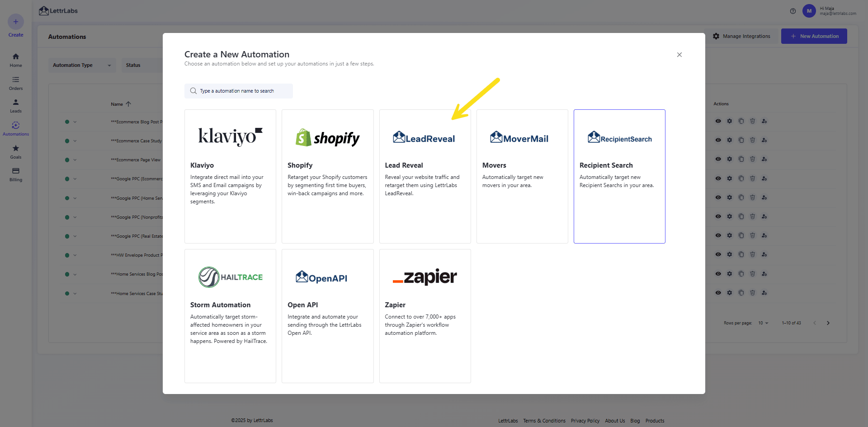Image resolution: width=868 pixels, height=427 pixels.
Task: Open the Maja user avatar menu
Action: tap(809, 11)
